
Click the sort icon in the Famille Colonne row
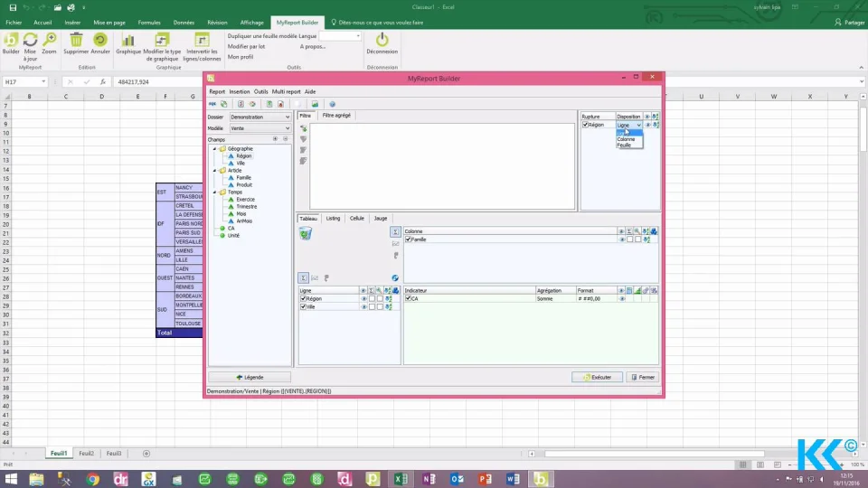coord(646,239)
